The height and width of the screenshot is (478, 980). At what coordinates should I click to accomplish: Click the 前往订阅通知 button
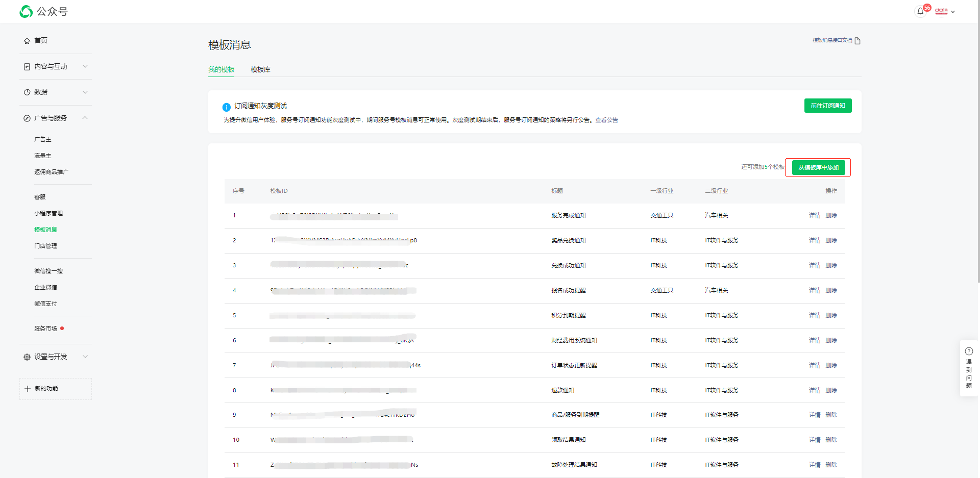click(828, 106)
